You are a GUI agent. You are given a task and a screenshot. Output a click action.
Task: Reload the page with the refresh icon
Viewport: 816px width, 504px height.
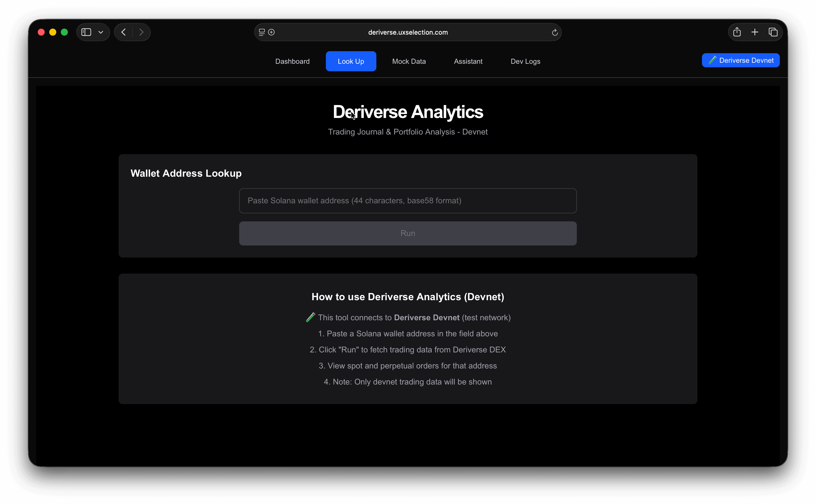tap(554, 32)
